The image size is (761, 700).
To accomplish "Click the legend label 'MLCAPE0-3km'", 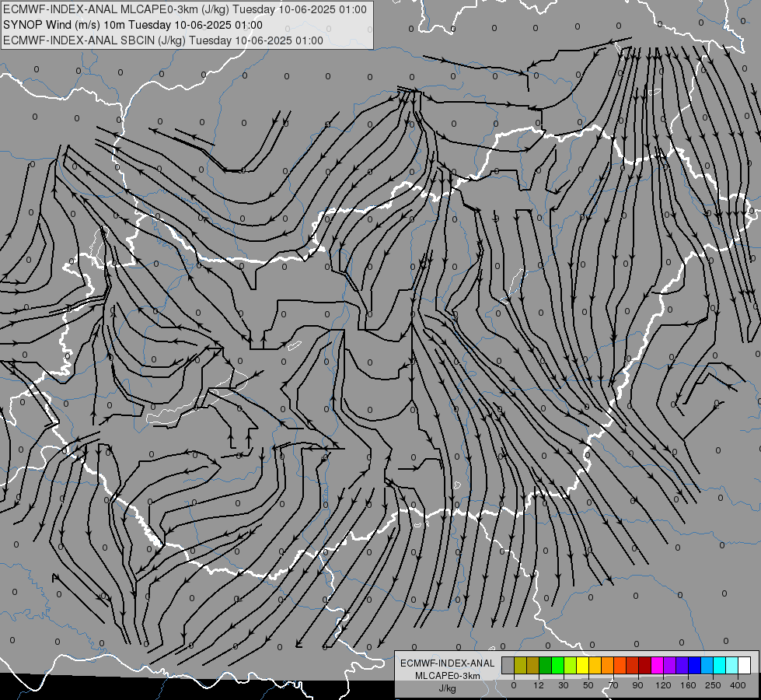I will [447, 676].
